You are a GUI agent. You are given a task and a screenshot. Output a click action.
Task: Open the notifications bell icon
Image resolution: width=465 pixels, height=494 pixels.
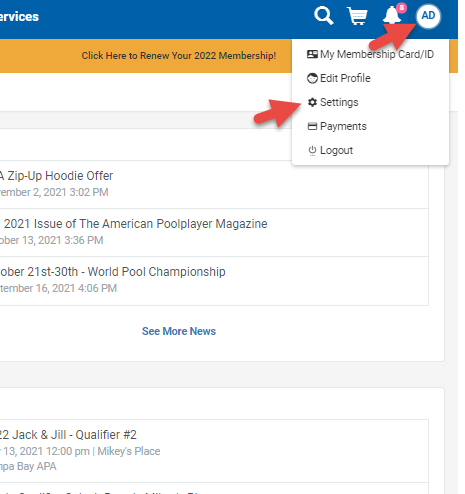(393, 15)
